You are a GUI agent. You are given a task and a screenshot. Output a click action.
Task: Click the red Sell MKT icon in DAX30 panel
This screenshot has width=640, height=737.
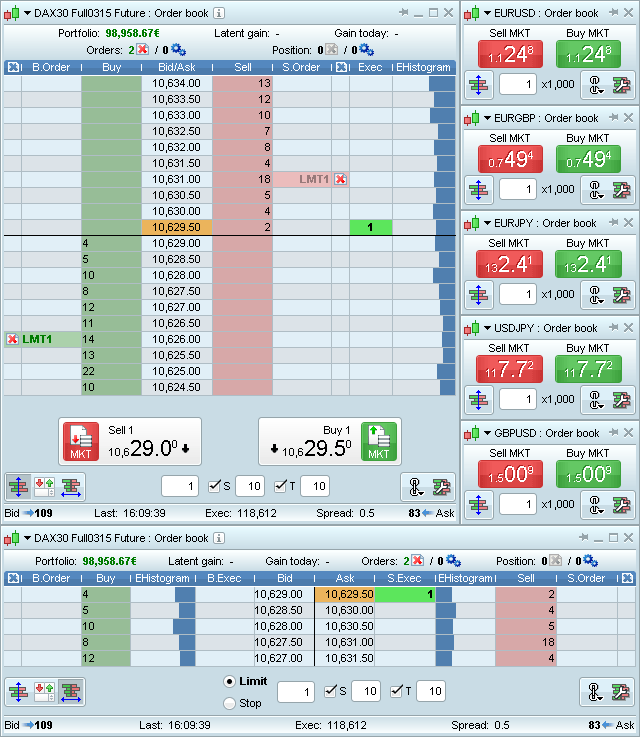81,441
